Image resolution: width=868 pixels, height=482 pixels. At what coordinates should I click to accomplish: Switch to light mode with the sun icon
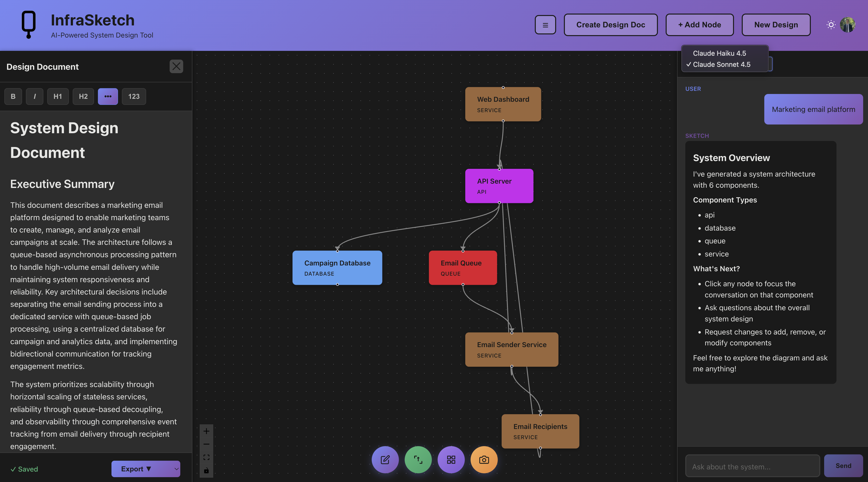pos(831,25)
